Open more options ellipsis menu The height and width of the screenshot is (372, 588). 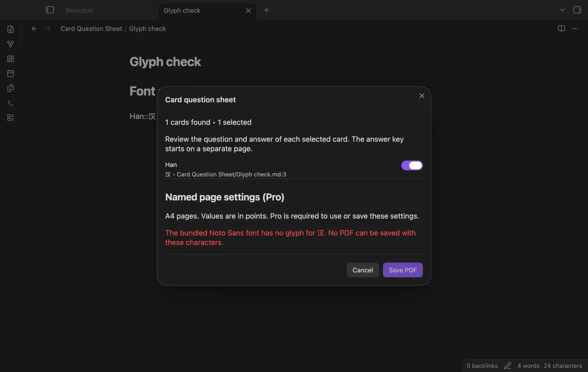[575, 28]
